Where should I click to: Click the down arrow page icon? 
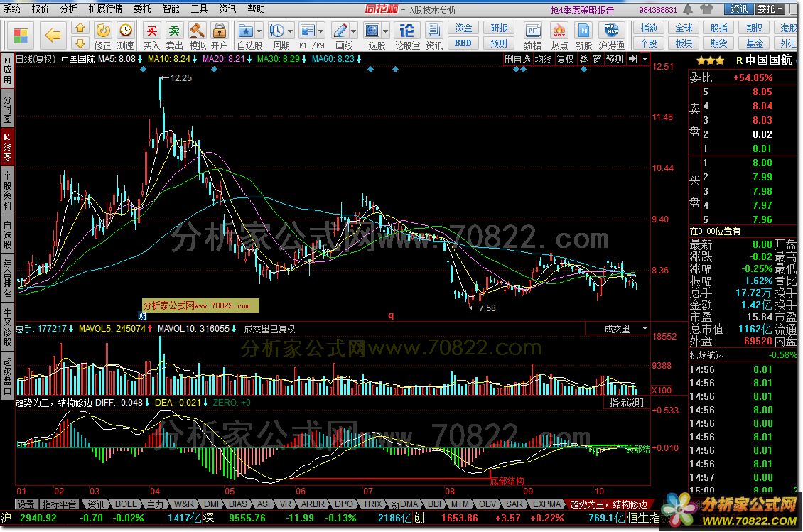pos(80,43)
